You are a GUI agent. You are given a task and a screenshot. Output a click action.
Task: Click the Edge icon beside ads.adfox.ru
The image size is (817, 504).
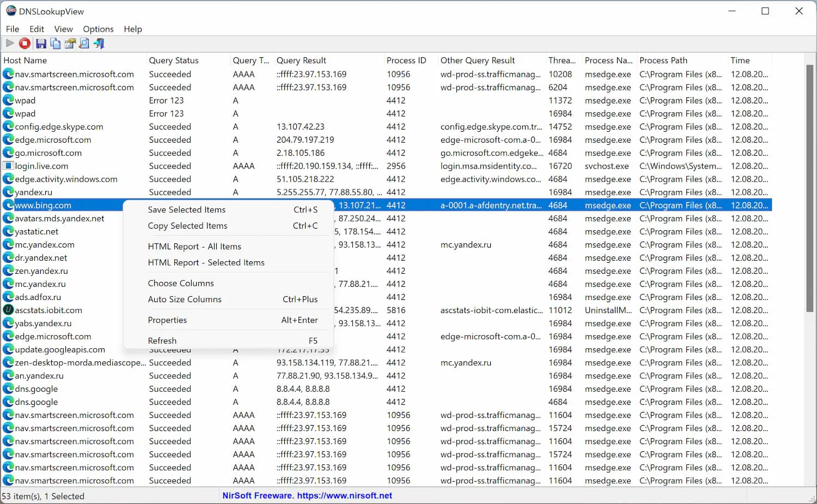8,297
